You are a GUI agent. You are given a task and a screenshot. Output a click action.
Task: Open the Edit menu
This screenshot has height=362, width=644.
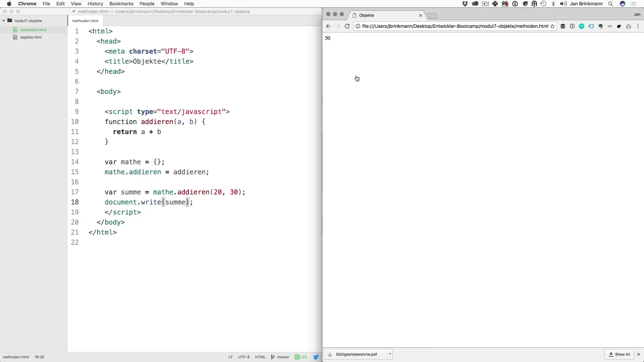[60, 4]
